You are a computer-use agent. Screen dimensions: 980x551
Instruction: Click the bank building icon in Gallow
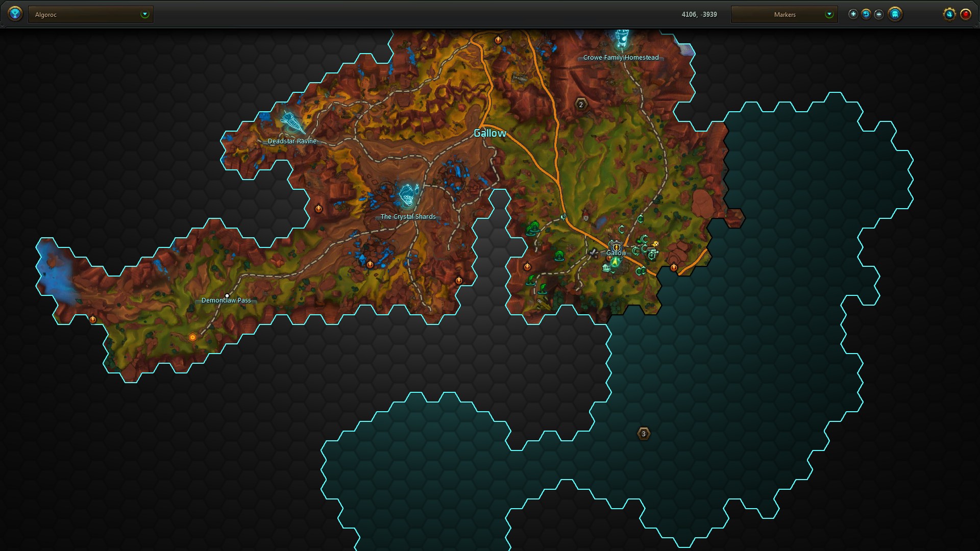point(606,267)
